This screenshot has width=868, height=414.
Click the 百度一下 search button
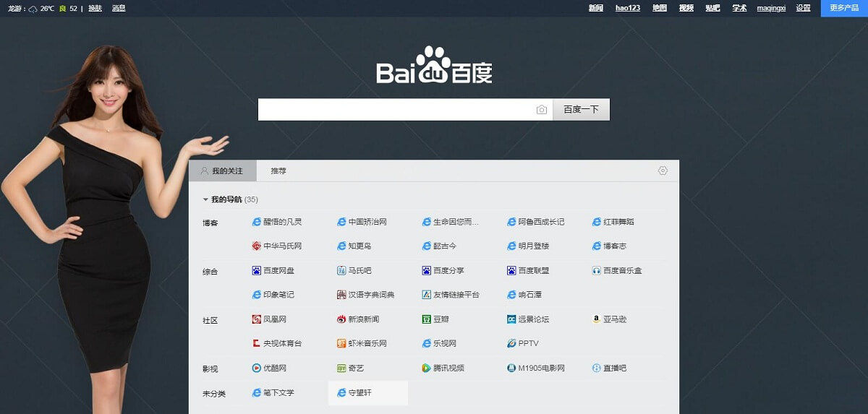click(x=582, y=110)
